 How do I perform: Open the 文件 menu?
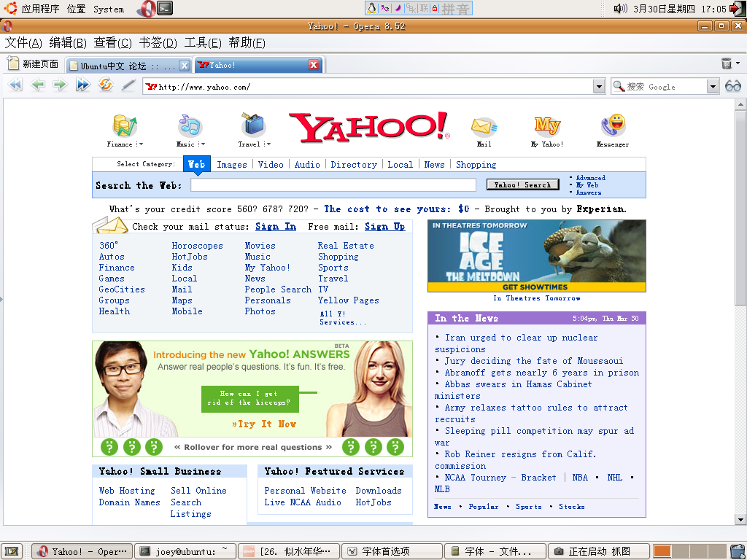[x=23, y=43]
